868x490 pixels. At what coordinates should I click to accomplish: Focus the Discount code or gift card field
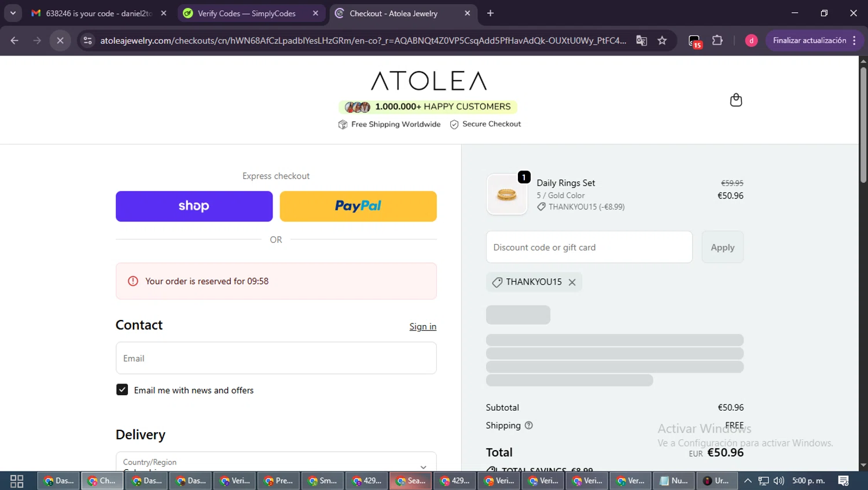pyautogui.click(x=589, y=247)
